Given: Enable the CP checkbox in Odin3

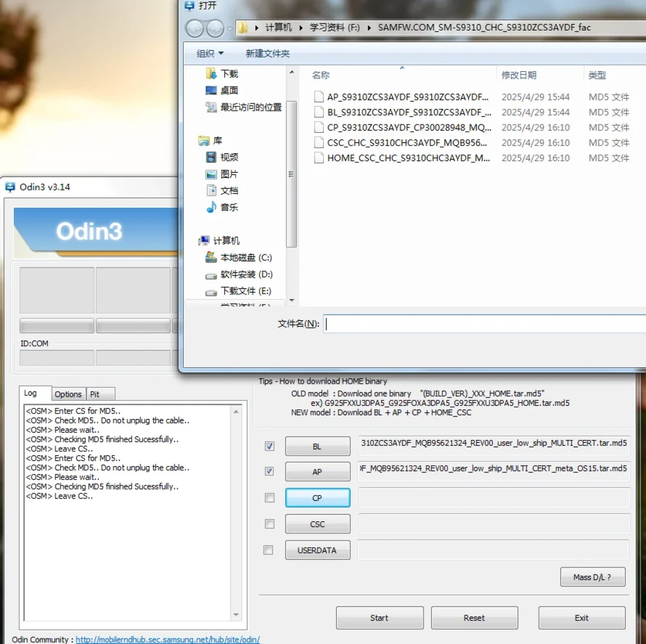Looking at the screenshot, I should pyautogui.click(x=269, y=497).
